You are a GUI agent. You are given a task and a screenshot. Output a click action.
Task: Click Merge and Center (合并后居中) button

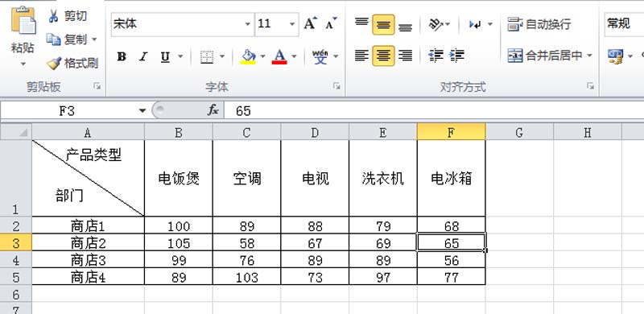point(545,56)
